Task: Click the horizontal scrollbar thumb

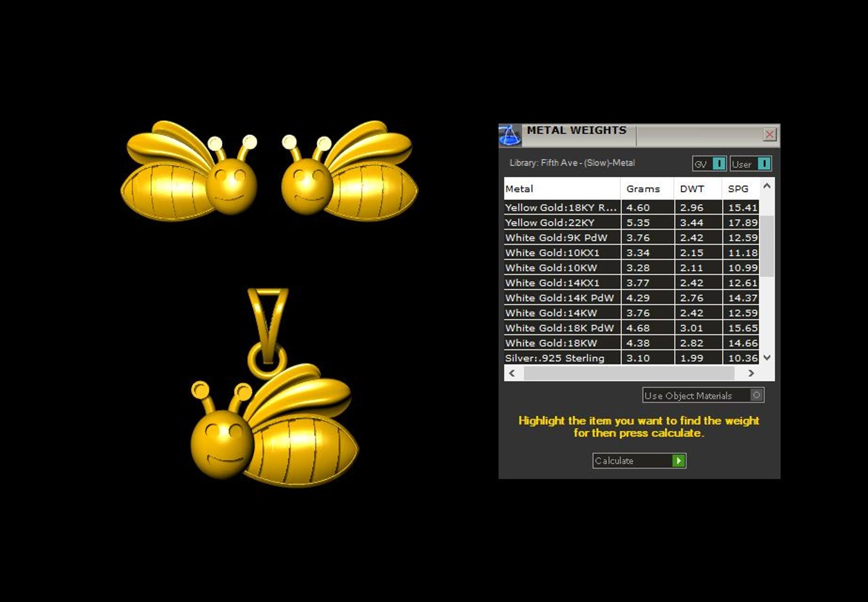Action: coord(629,373)
